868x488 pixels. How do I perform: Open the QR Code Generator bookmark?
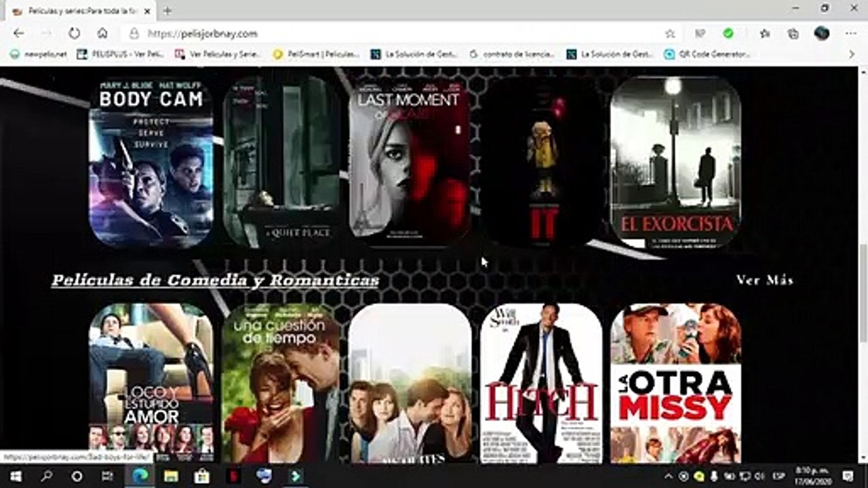[707, 54]
